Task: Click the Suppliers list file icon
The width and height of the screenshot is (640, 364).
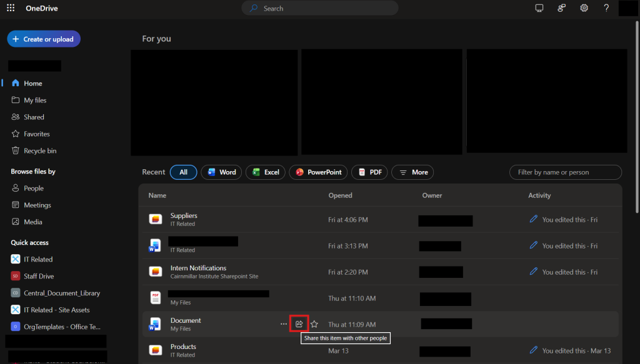Action: point(156,219)
